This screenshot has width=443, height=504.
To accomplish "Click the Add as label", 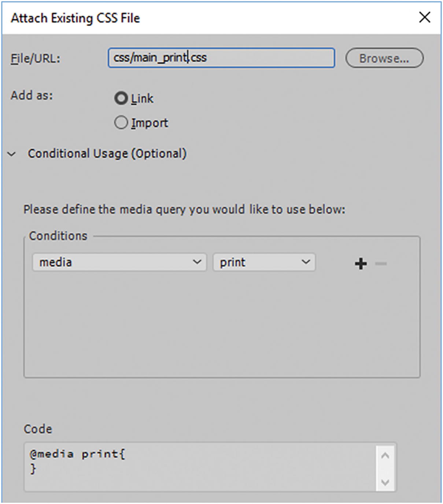I will click(x=32, y=96).
